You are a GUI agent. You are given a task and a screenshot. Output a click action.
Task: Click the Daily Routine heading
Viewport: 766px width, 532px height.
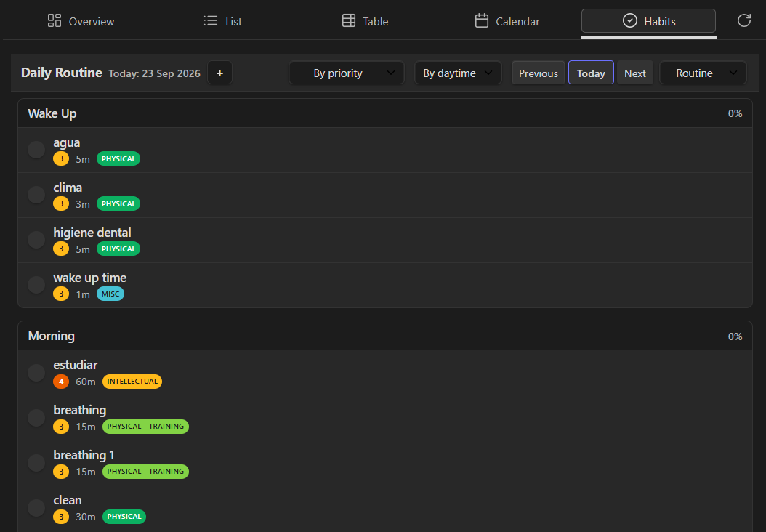[62, 73]
